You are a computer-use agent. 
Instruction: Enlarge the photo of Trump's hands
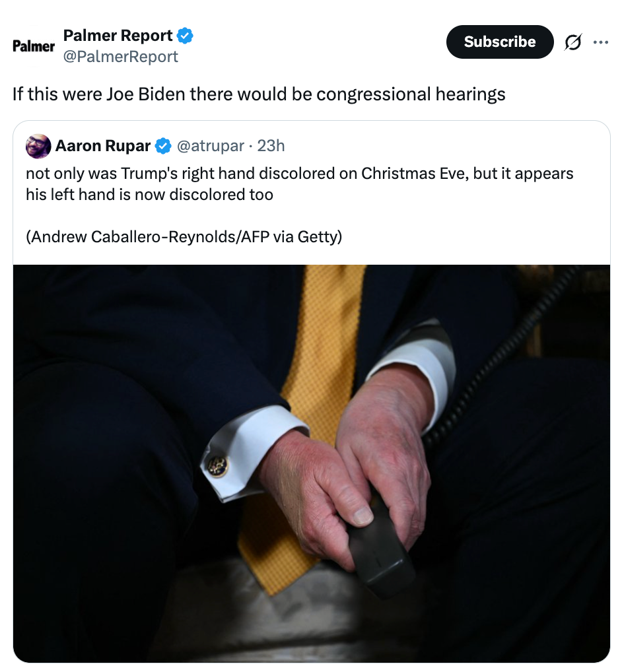tap(310, 462)
